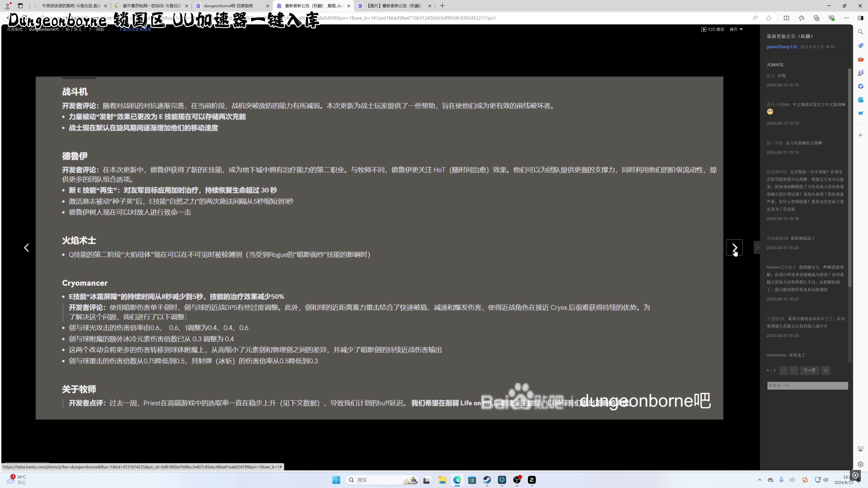The width and height of the screenshot is (868, 488).
Task: Open volume control in system tray
Action: (826, 480)
